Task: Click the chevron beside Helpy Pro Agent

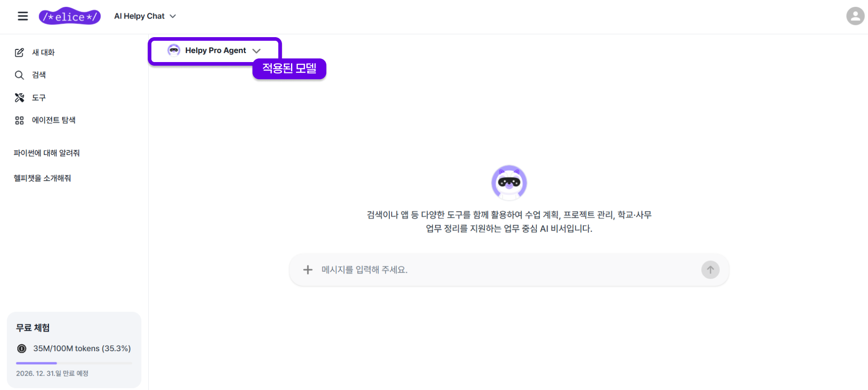Action: pyautogui.click(x=257, y=51)
